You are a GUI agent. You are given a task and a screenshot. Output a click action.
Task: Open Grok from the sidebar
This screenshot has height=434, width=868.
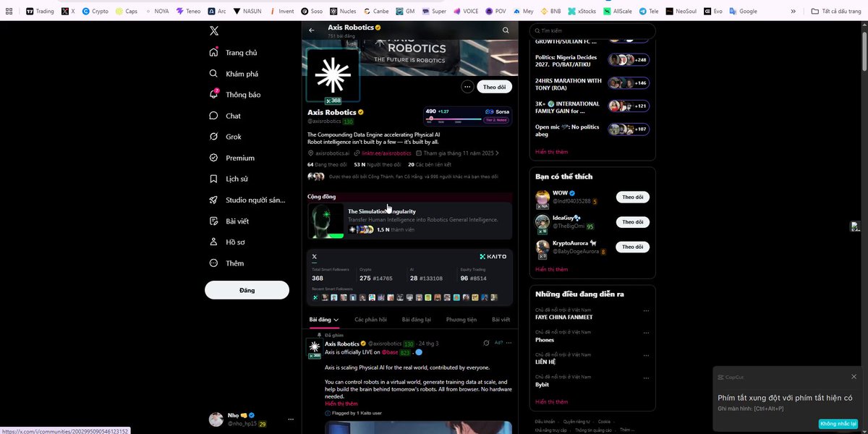225,137
